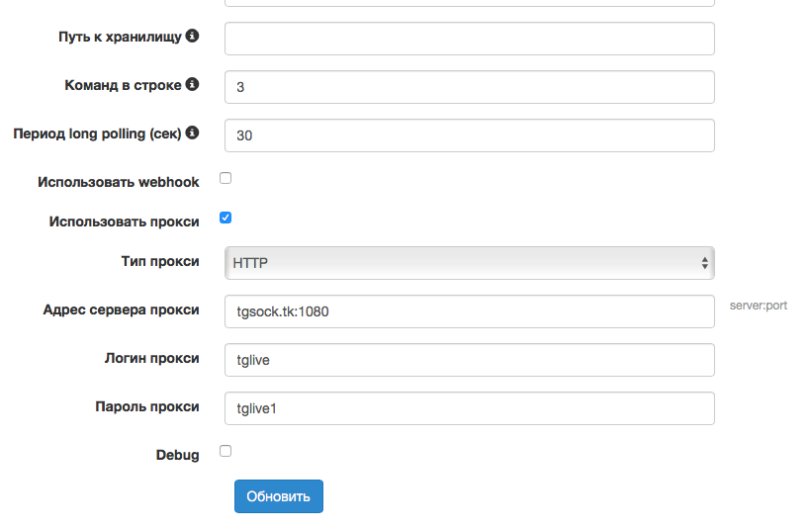Click the Использовать webhook label
This screenshot has width=812, height=528.
[118, 182]
